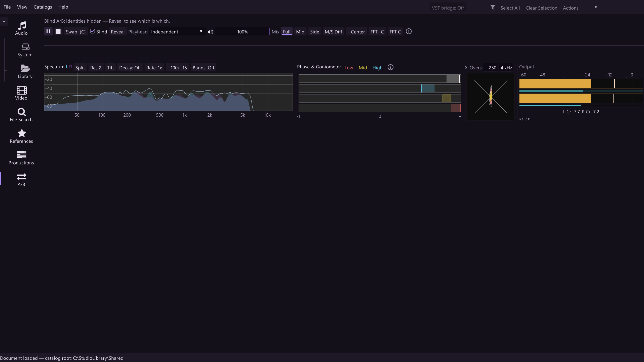Click Clear Selection

click(541, 8)
